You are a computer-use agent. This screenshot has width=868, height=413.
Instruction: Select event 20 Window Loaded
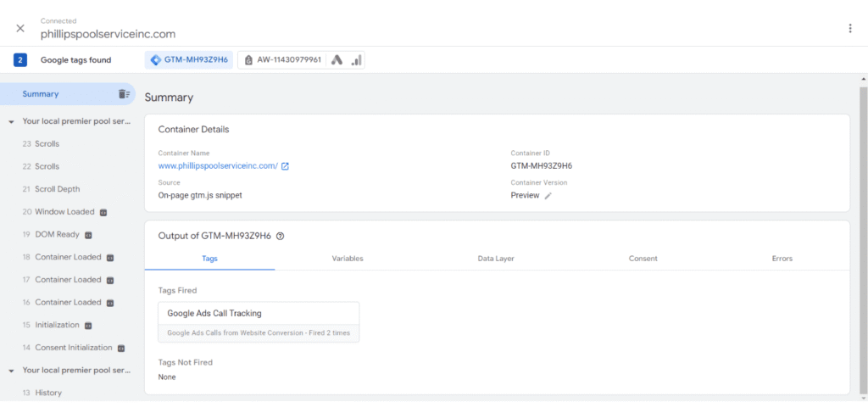tap(58, 212)
